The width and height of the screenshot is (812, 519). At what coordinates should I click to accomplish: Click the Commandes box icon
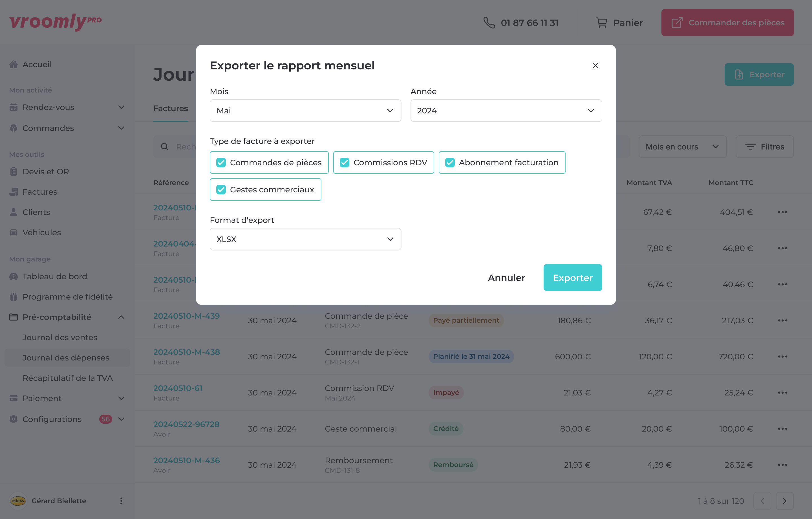point(14,128)
